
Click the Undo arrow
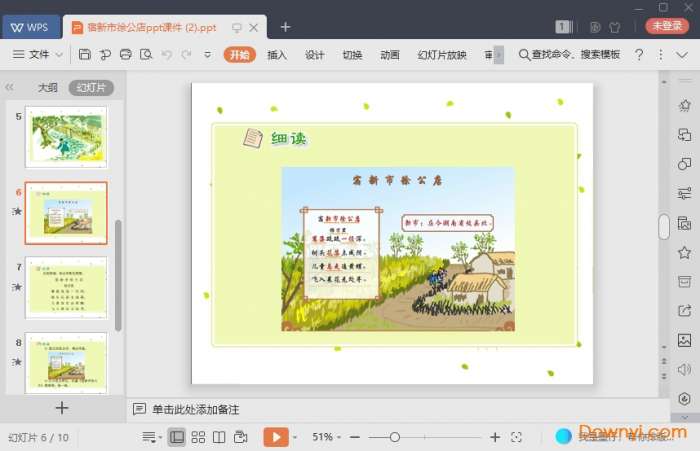(x=167, y=54)
